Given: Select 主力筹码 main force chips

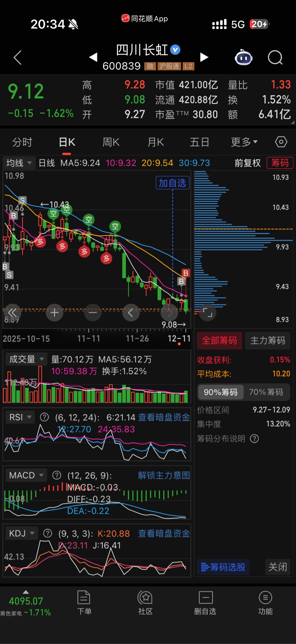Looking at the screenshot, I should coord(268,341).
